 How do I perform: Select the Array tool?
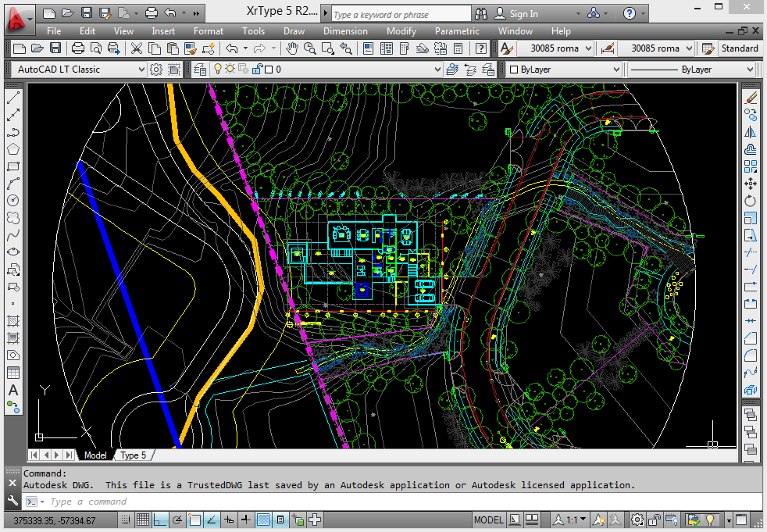pos(751,166)
